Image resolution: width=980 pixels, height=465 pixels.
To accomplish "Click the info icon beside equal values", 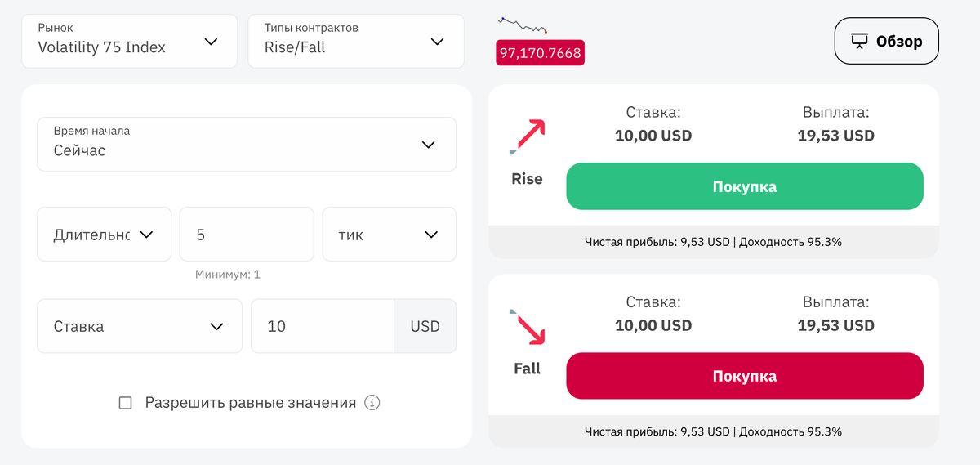I will (x=372, y=403).
